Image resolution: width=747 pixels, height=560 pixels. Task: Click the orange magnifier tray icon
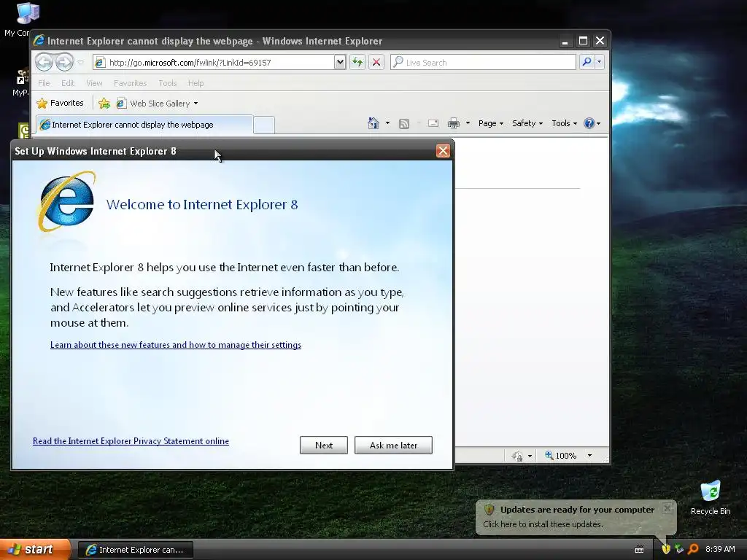point(693,549)
